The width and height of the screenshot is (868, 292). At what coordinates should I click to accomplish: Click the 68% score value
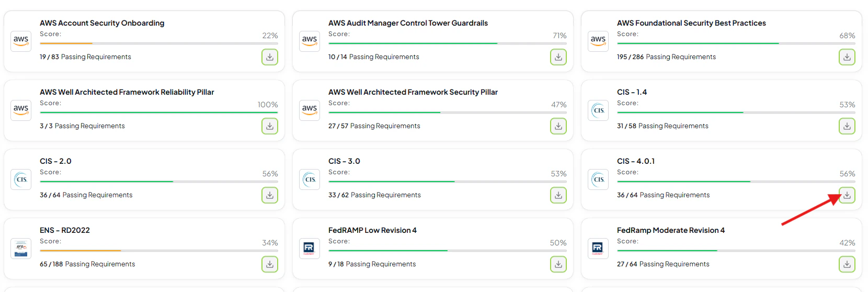pos(847,36)
